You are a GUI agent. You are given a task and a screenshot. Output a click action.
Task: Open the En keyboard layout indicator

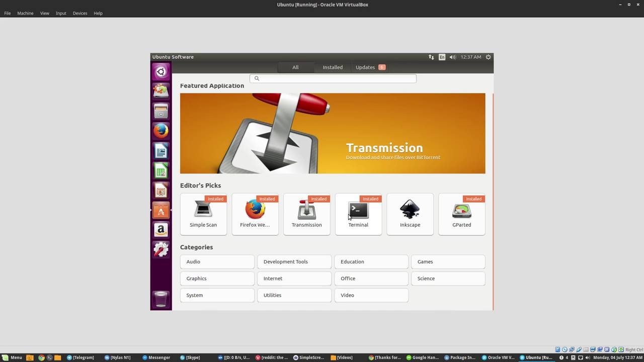click(442, 57)
